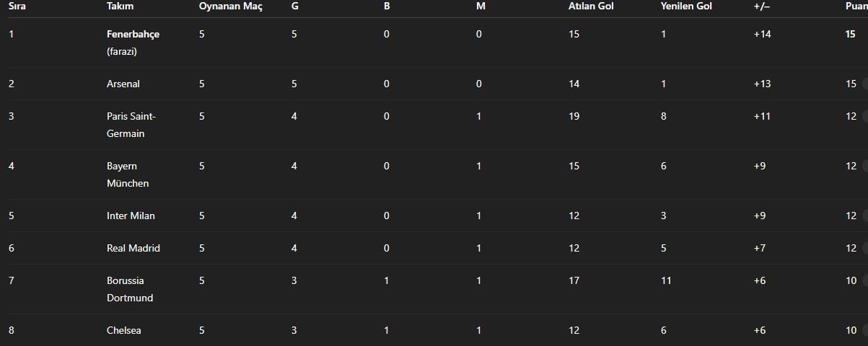This screenshot has height=346, width=868.
Task: Click the Yenilen Gol column header
Action: point(686,6)
